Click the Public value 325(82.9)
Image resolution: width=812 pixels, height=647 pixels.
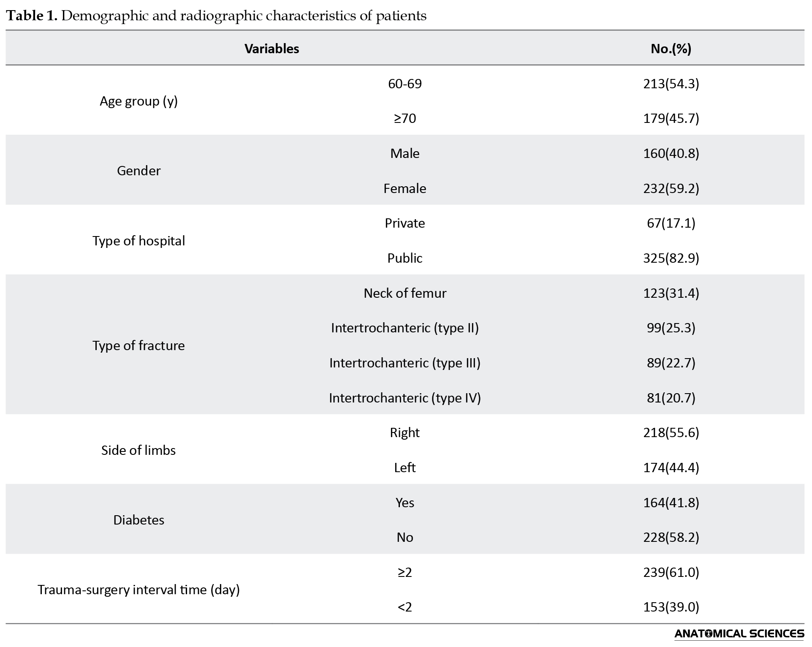[671, 258]
